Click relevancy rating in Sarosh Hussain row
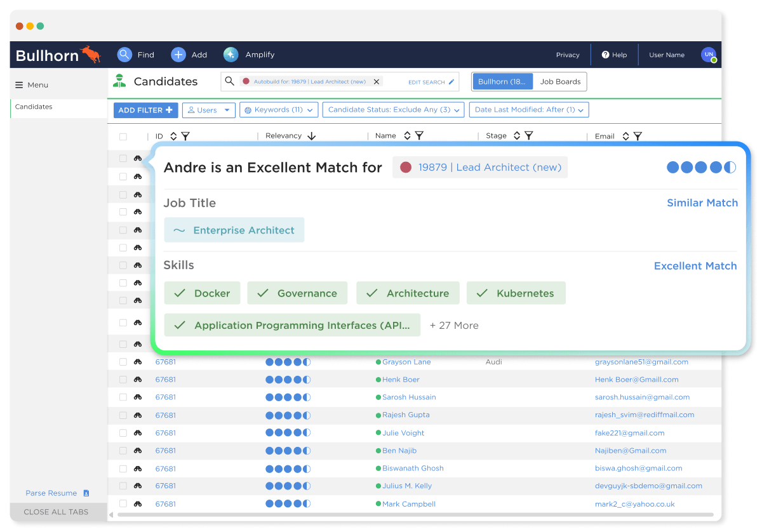The width and height of the screenshot is (762, 532). click(288, 397)
